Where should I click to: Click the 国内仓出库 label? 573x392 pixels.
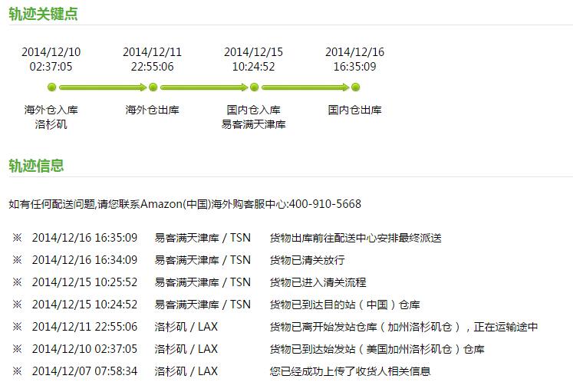pyautogui.click(x=355, y=110)
